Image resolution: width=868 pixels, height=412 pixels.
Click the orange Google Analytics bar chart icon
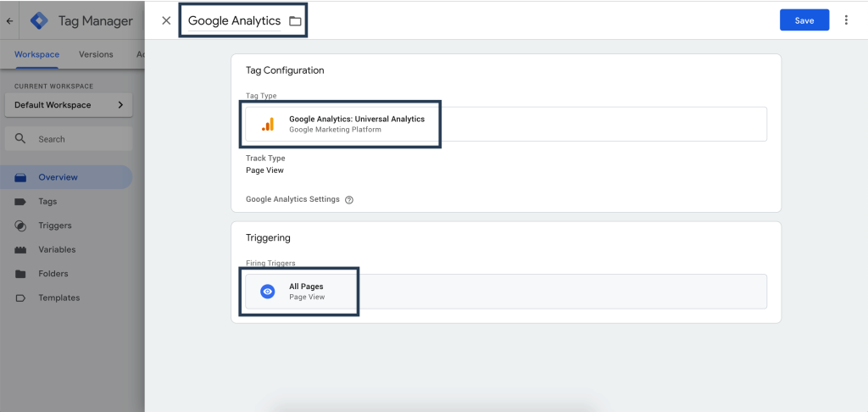[268, 124]
